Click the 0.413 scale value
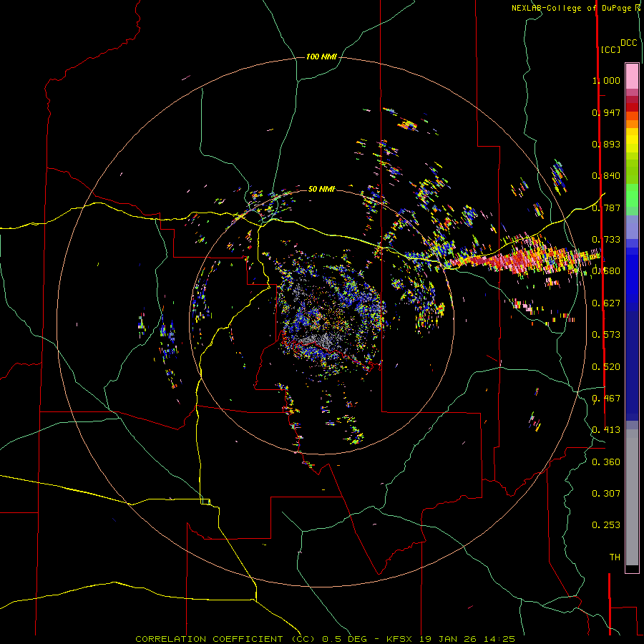The height and width of the screenshot is (644, 644). pos(606,430)
